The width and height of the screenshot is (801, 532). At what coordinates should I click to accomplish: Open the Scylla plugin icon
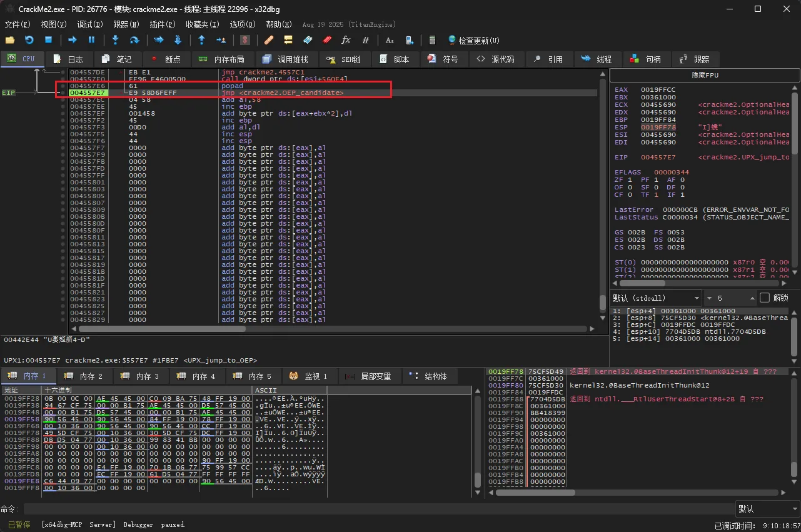click(245, 40)
